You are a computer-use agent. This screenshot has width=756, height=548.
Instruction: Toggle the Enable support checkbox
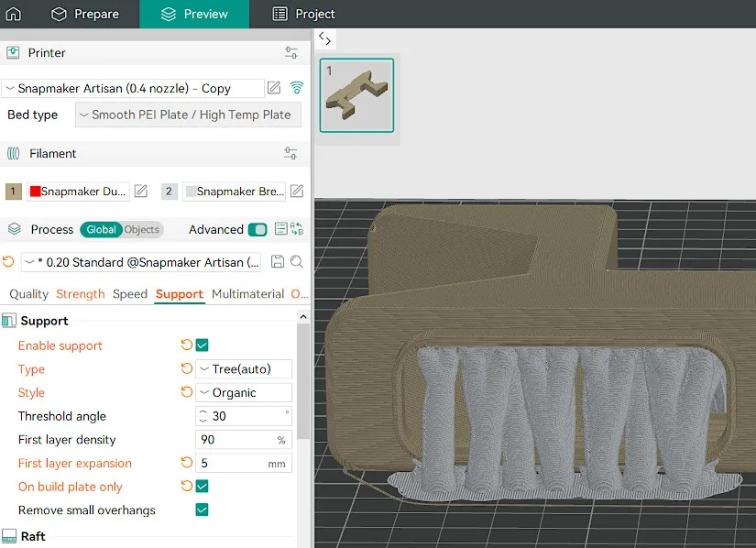tap(202, 345)
